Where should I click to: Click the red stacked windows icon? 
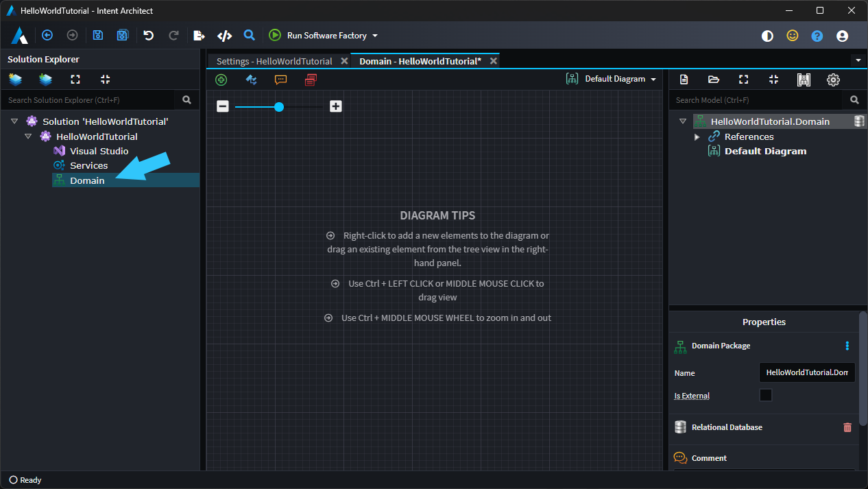311,80
